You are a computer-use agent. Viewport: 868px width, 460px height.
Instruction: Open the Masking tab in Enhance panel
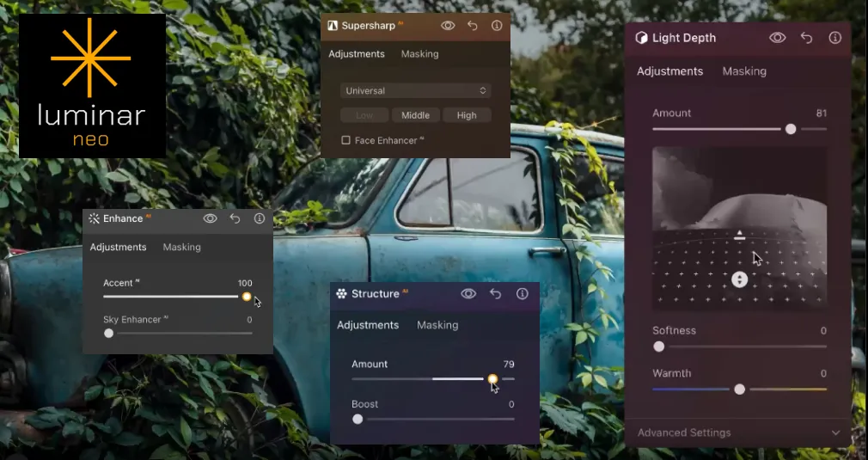[182, 247]
